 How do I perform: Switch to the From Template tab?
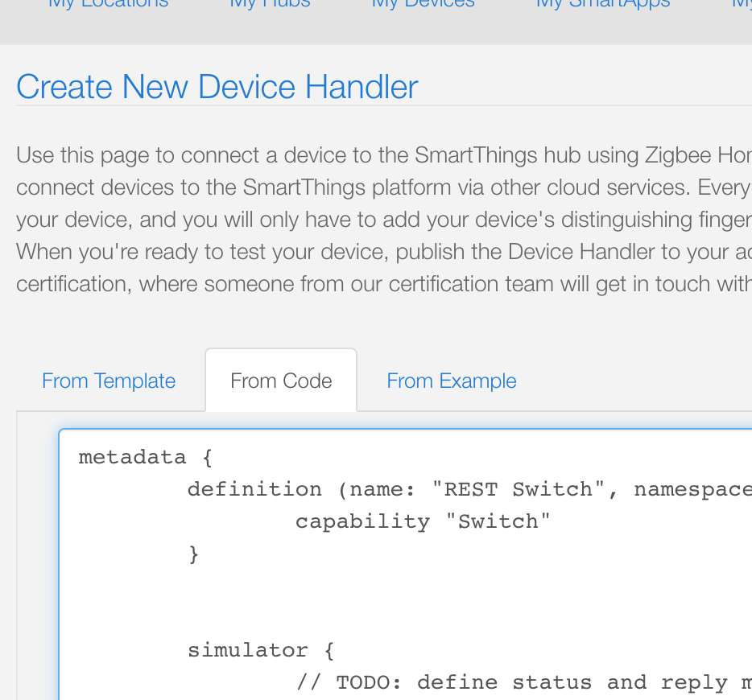(x=109, y=381)
